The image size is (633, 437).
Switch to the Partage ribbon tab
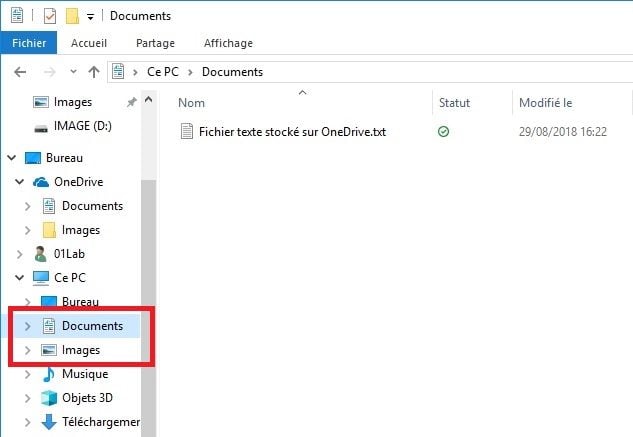coord(155,43)
